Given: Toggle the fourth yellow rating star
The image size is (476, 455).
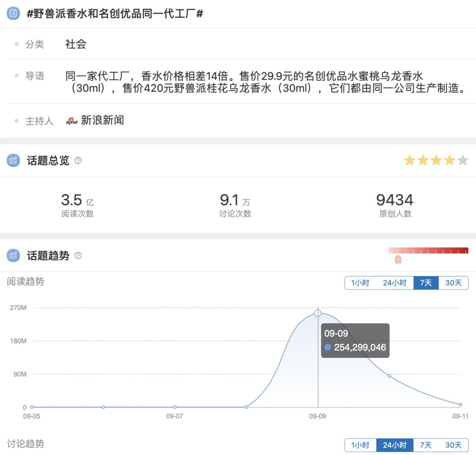Looking at the screenshot, I should click(x=448, y=160).
